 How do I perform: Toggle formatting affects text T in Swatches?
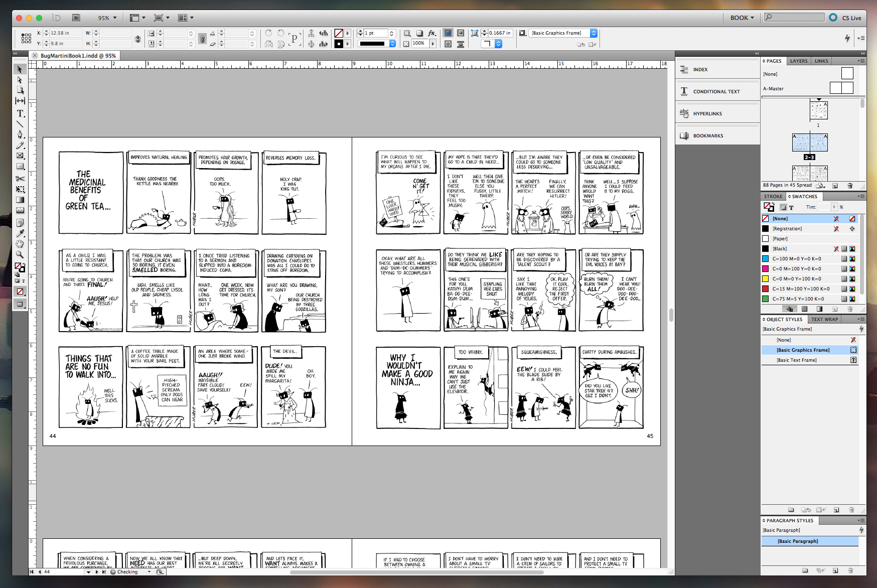pyautogui.click(x=791, y=207)
